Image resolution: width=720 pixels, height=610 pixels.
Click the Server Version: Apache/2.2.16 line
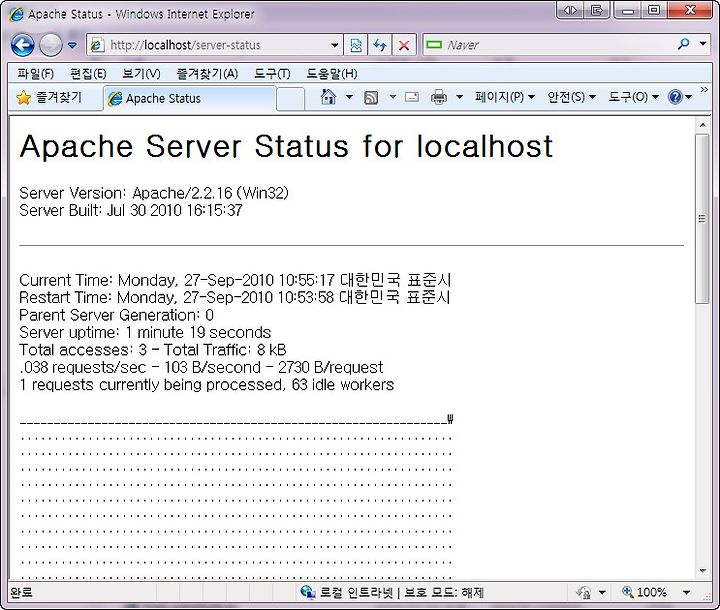[154, 193]
